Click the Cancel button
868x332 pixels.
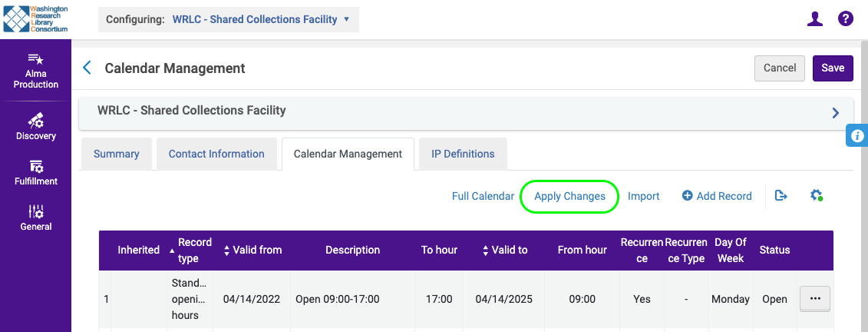coord(780,68)
